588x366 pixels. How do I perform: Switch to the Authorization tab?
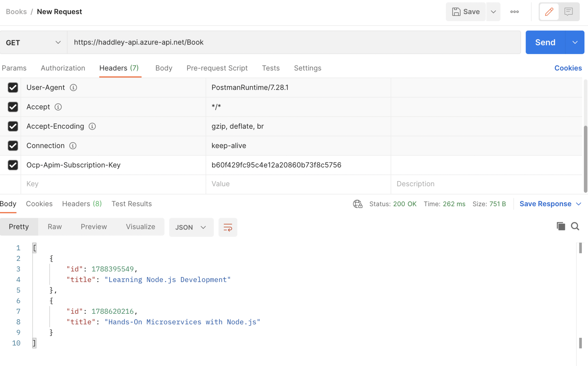[x=63, y=68]
